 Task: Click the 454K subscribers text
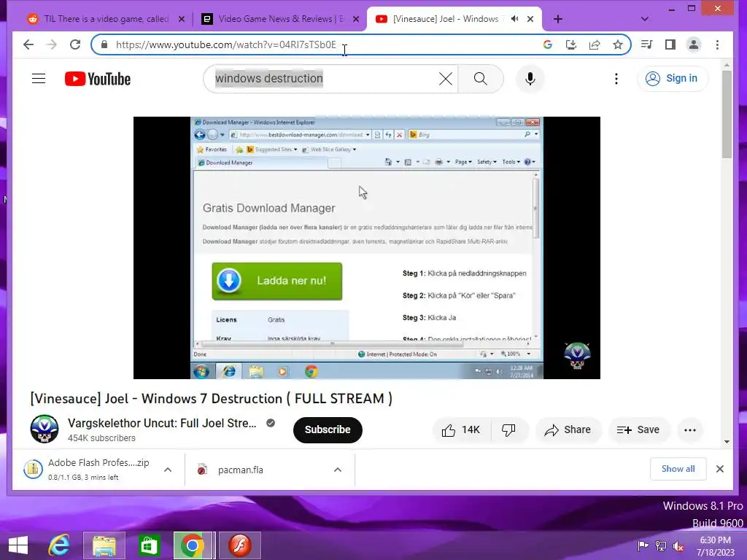tap(101, 438)
